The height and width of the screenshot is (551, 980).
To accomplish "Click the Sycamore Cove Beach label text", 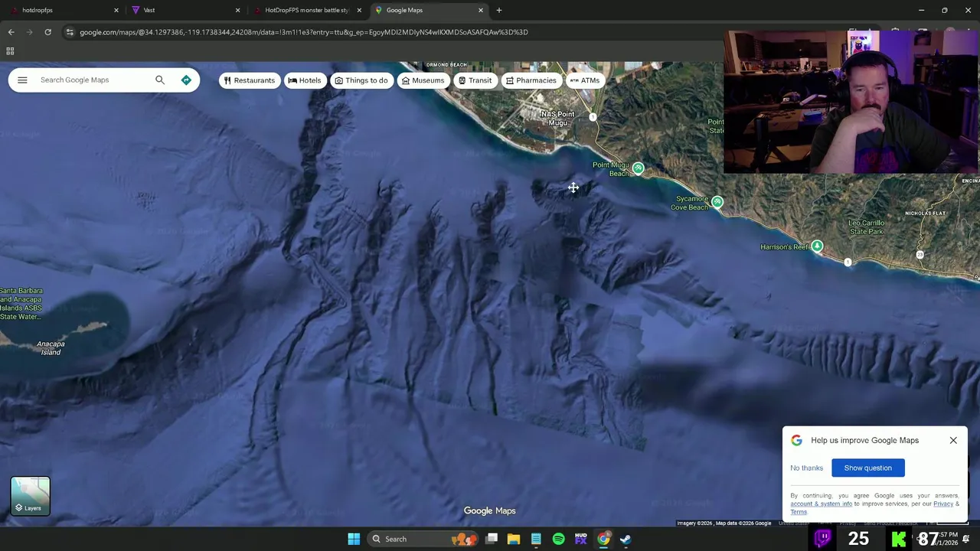I will [690, 203].
